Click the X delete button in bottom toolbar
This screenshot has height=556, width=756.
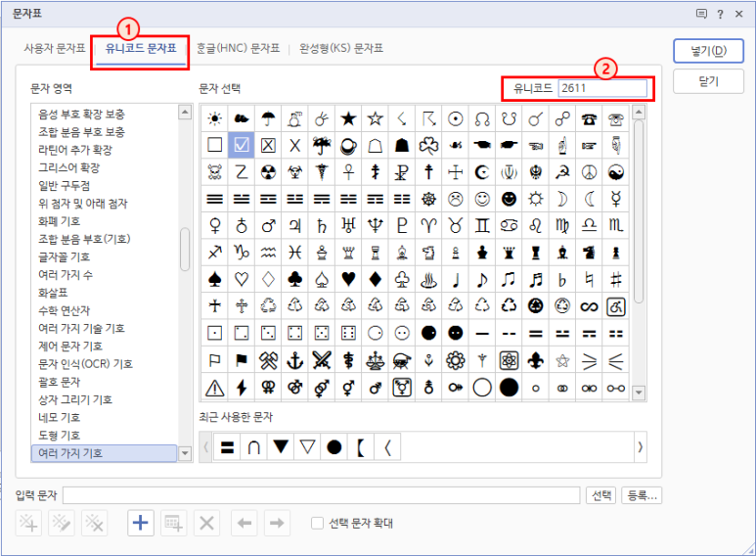tap(206, 523)
